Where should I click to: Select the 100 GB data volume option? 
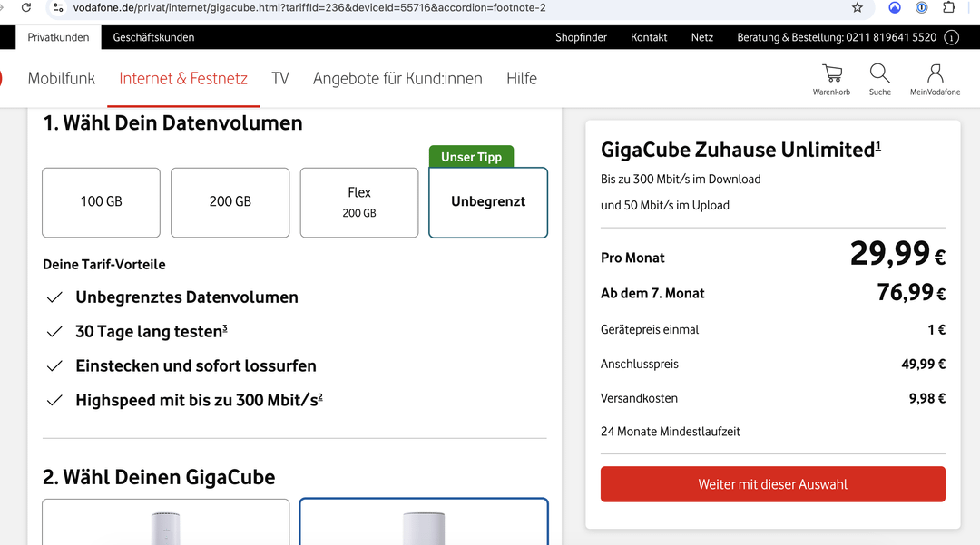pos(101,202)
